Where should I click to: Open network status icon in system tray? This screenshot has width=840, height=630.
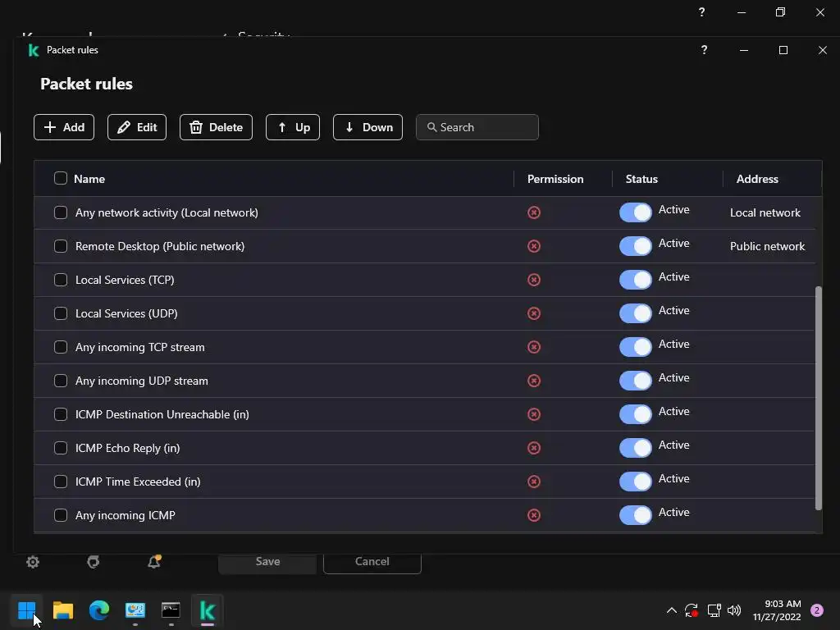click(x=714, y=610)
